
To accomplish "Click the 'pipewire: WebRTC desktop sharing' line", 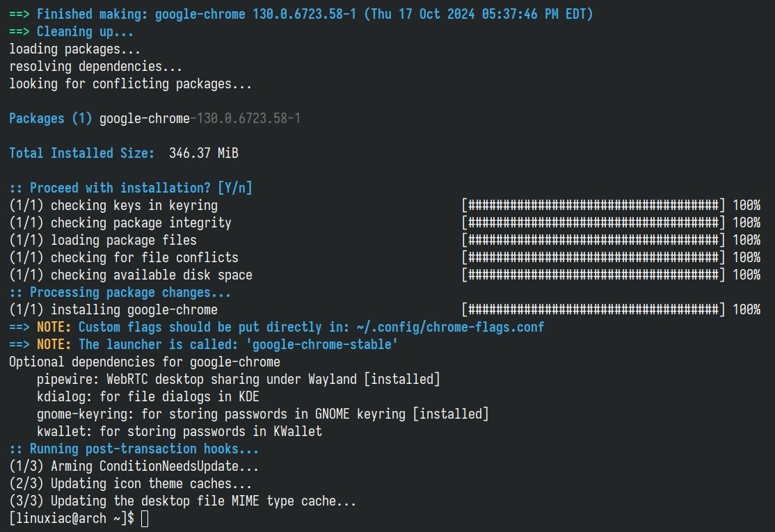I will [x=238, y=380].
